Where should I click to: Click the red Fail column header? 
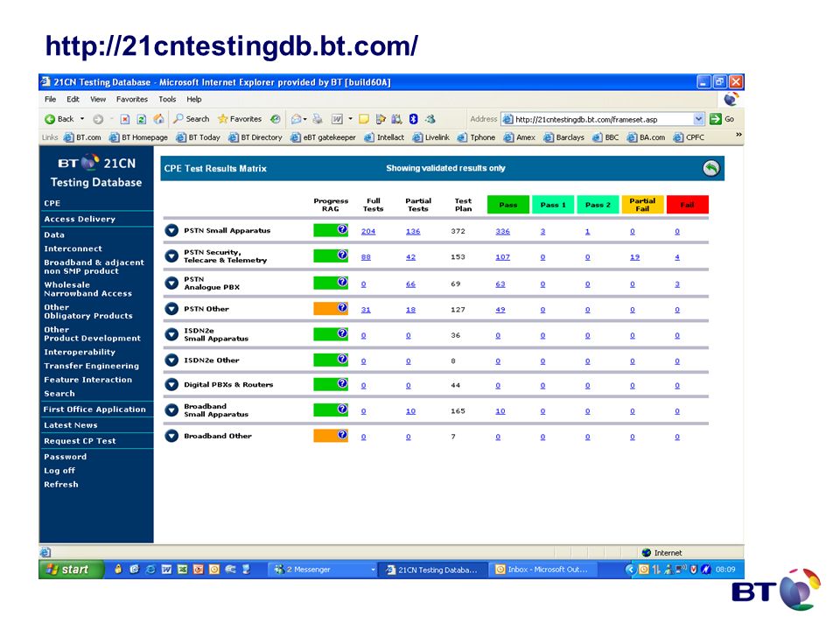coord(688,205)
